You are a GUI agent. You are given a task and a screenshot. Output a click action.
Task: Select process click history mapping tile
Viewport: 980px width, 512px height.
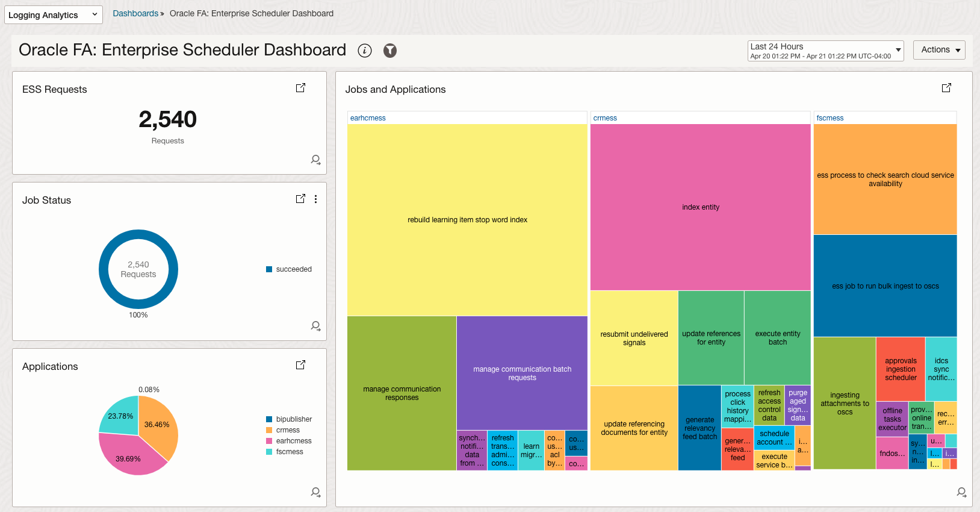tap(737, 407)
